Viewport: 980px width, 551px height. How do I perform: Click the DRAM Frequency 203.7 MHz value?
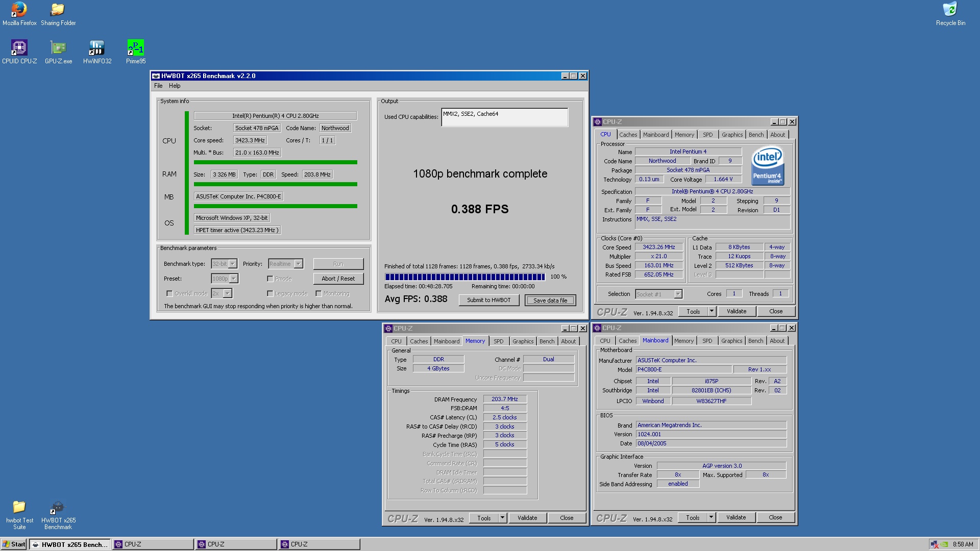[505, 399]
